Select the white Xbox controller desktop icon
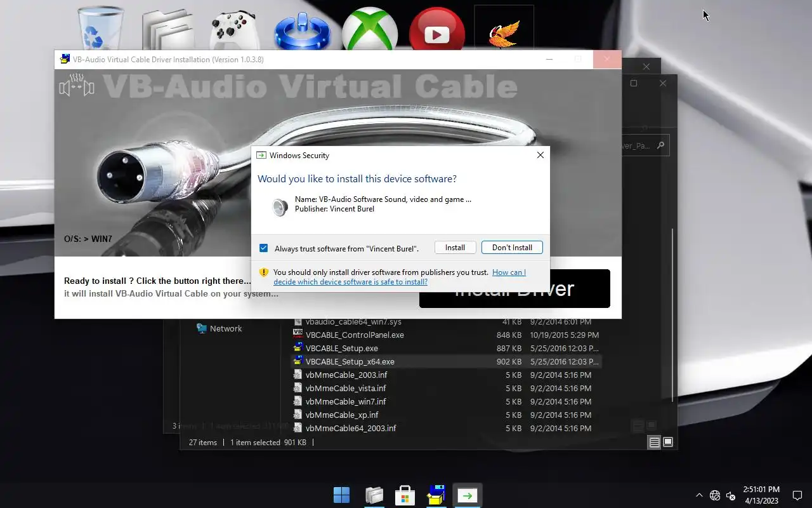The height and width of the screenshot is (508, 812). 235,30
